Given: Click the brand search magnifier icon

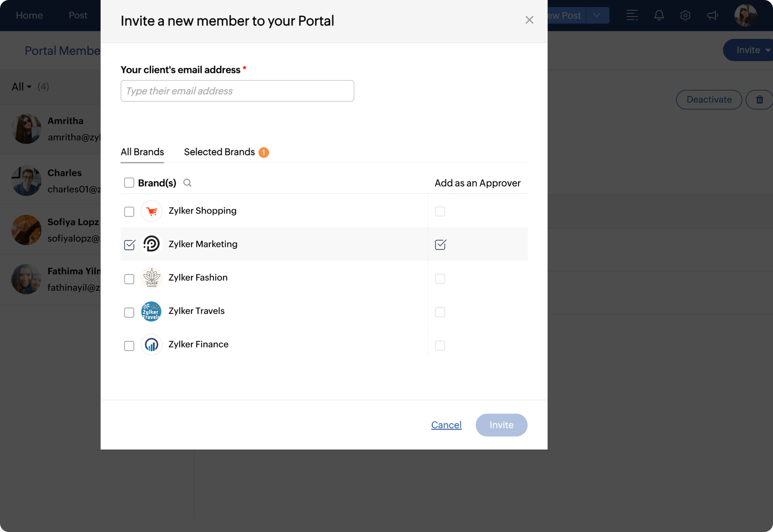Looking at the screenshot, I should (187, 183).
